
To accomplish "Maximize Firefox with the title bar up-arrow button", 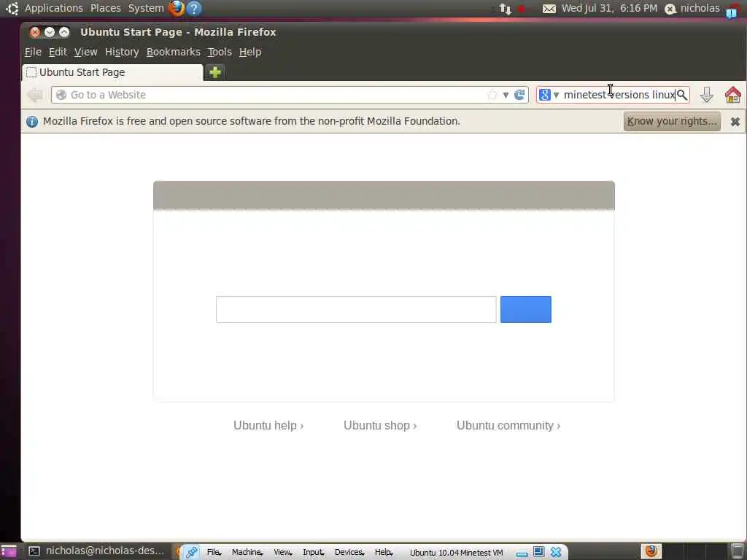I will pos(64,32).
